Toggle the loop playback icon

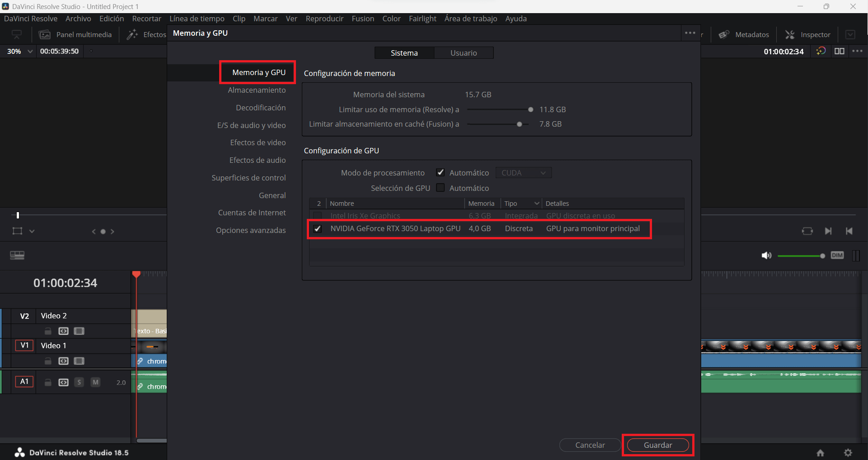pyautogui.click(x=807, y=231)
